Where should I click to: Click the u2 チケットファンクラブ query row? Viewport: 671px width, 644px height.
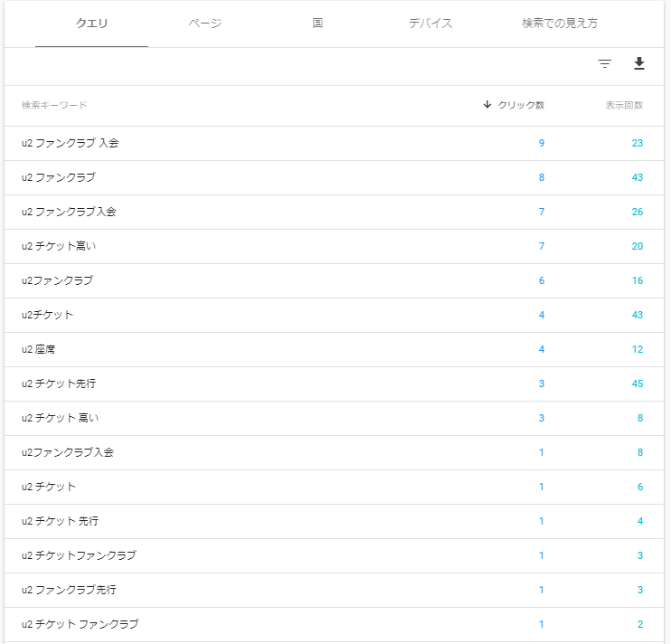tap(334, 556)
